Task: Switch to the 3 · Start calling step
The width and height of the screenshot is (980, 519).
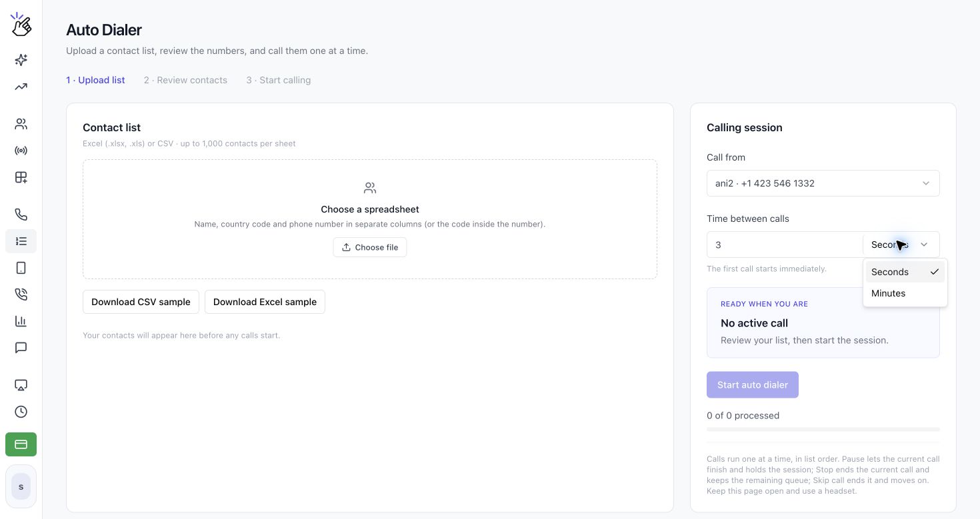Action: click(x=278, y=80)
